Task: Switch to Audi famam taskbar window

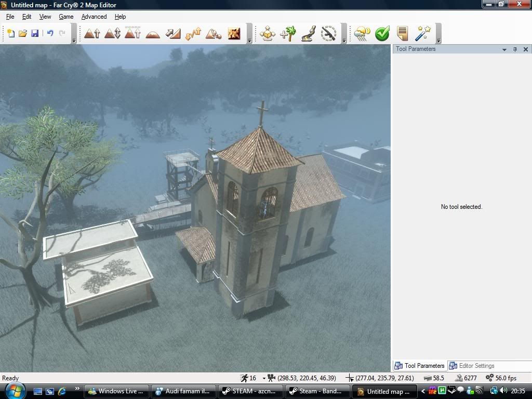Action: [x=183, y=391]
